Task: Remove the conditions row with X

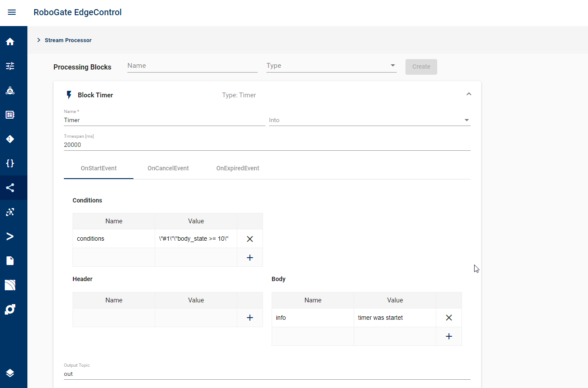Action: click(x=250, y=239)
